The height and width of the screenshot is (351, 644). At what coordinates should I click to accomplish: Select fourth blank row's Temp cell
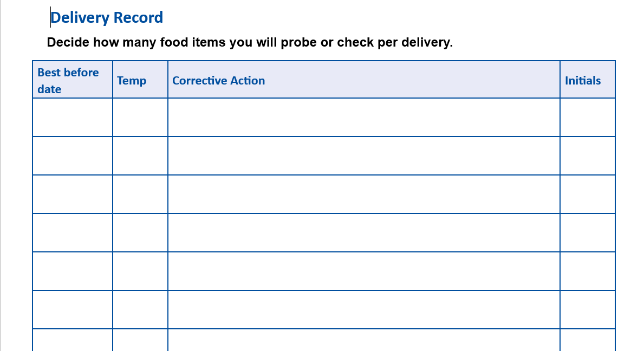pyautogui.click(x=140, y=232)
